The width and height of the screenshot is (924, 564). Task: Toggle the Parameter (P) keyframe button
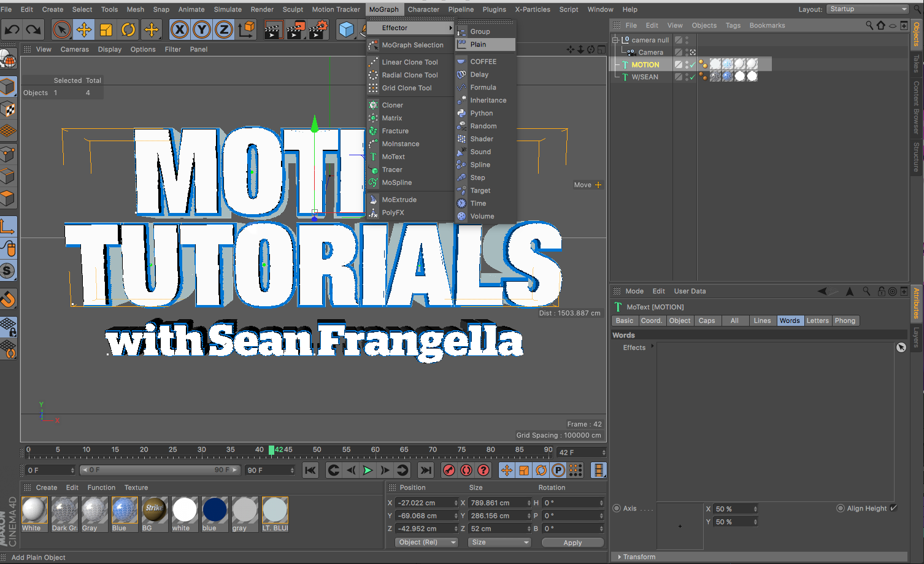pos(558,470)
